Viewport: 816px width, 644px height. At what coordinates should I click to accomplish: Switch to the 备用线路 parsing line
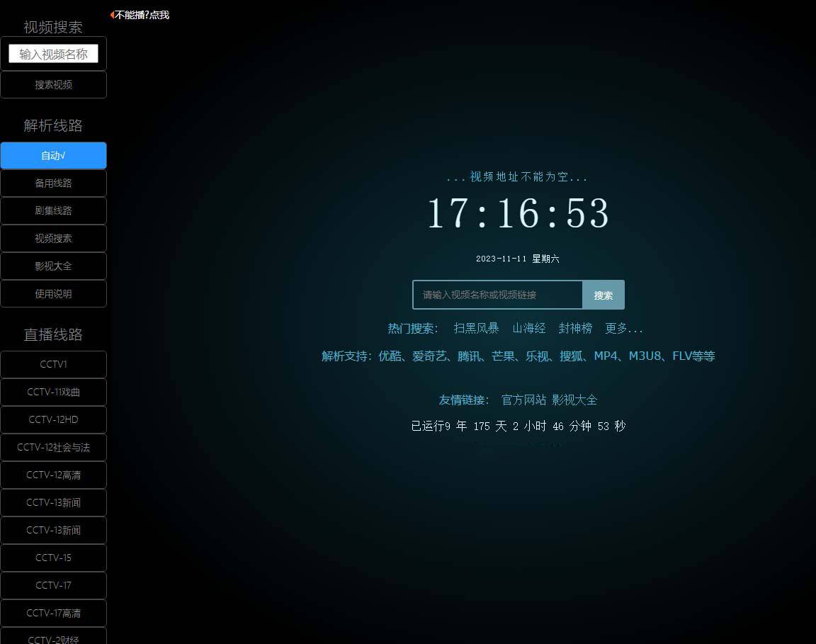53,183
